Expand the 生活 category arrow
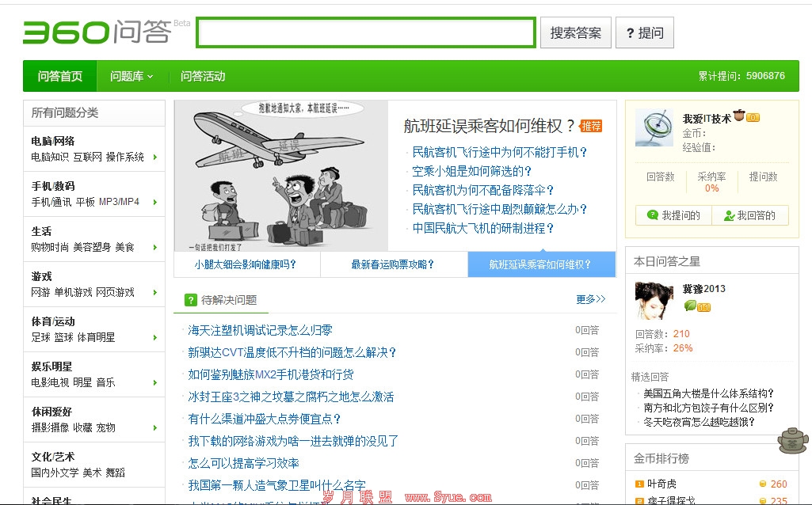 pyautogui.click(x=154, y=247)
